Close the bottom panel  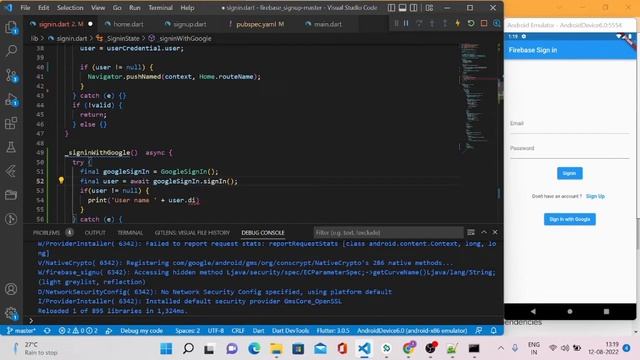[x=495, y=232]
